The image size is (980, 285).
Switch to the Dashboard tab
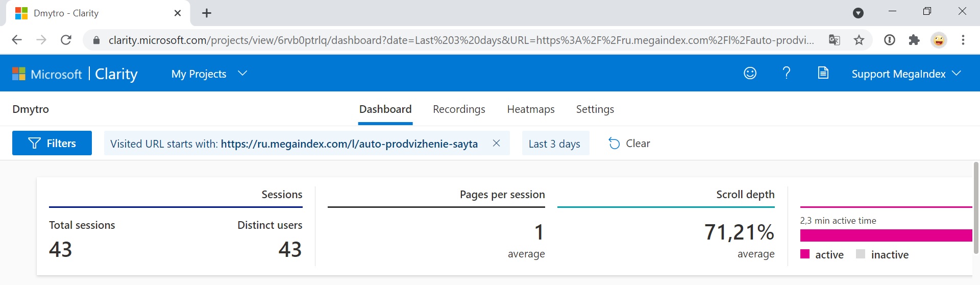(385, 109)
